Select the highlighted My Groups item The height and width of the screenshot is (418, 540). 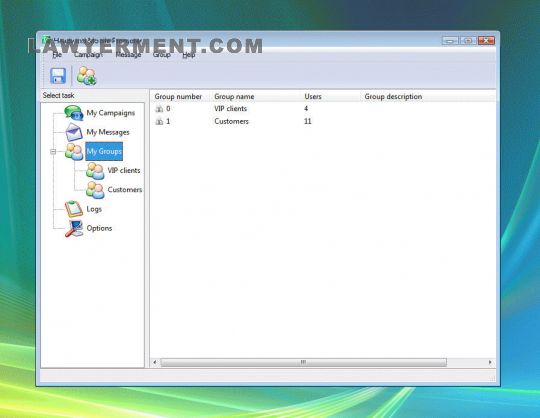tap(104, 151)
